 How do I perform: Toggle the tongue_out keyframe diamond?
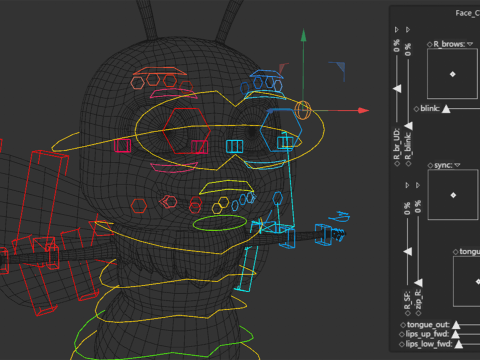[x=403, y=325]
